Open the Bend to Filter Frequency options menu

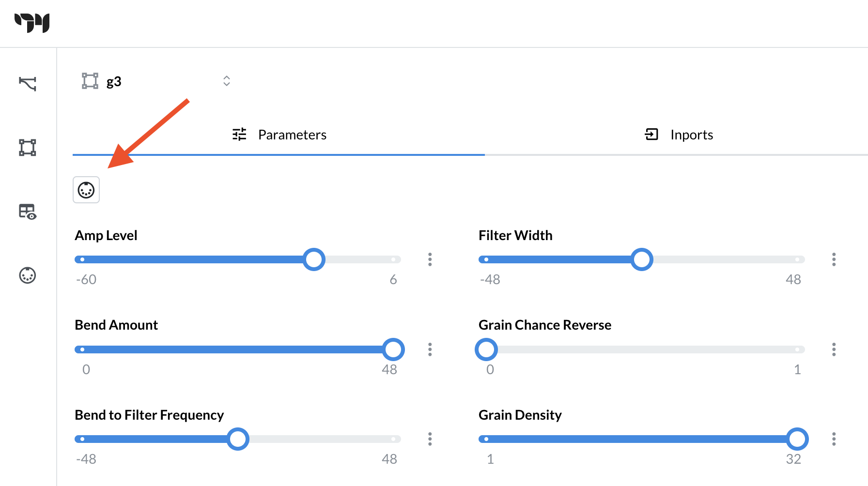pyautogui.click(x=430, y=439)
